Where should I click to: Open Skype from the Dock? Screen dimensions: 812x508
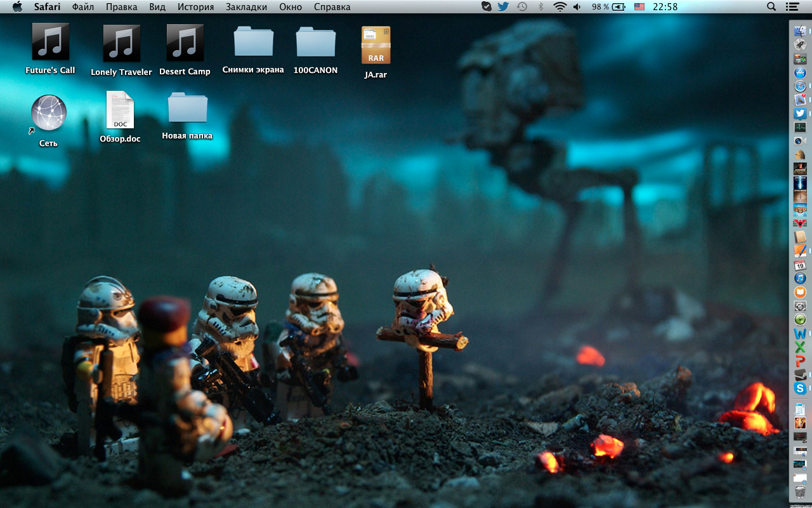click(800, 389)
